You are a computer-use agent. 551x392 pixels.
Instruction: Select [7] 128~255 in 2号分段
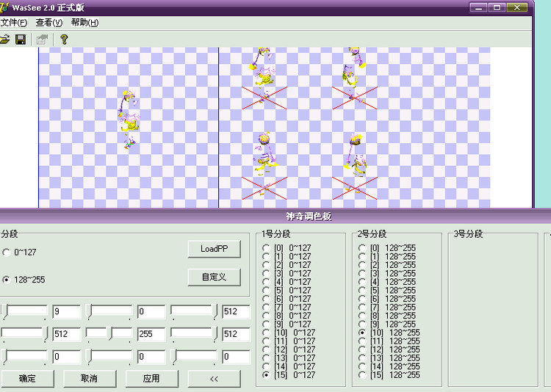tap(387, 307)
